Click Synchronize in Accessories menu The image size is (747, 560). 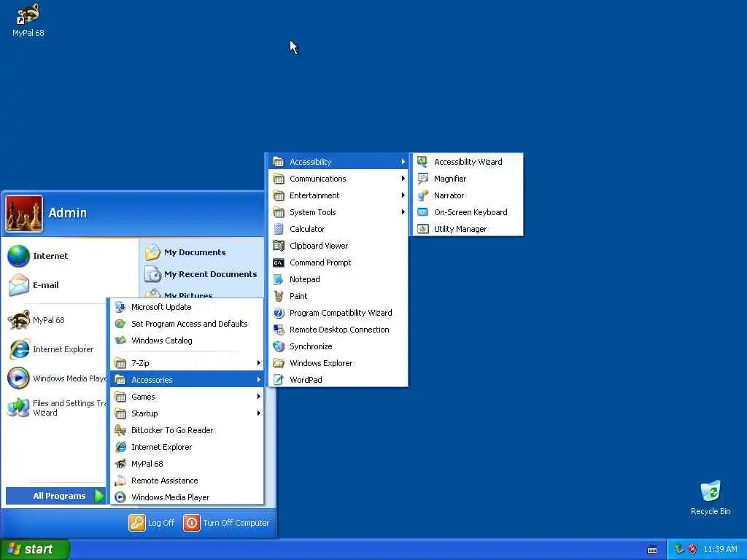pyautogui.click(x=338, y=346)
